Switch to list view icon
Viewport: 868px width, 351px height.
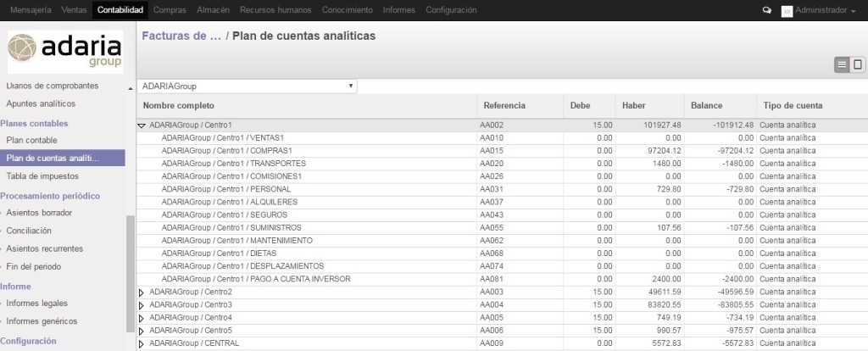(842, 64)
